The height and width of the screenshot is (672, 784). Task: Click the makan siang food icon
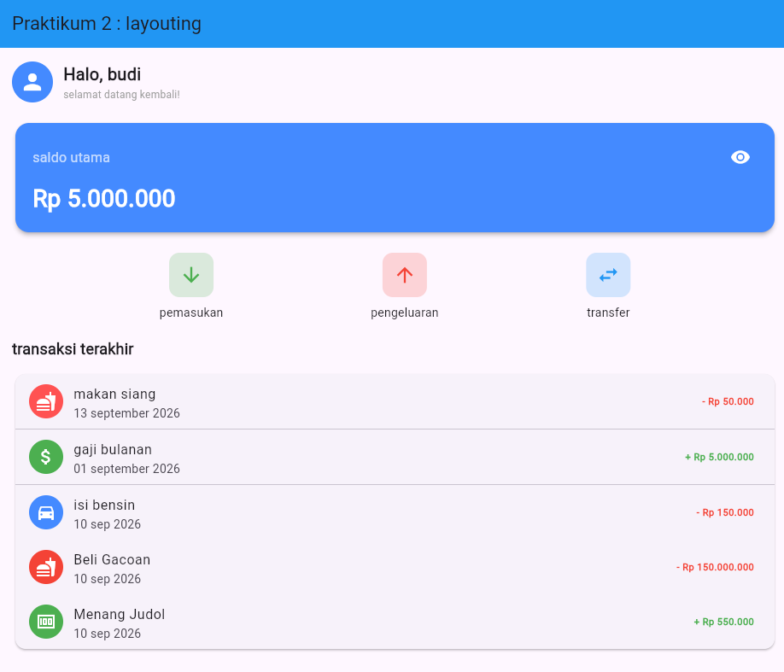coord(46,401)
